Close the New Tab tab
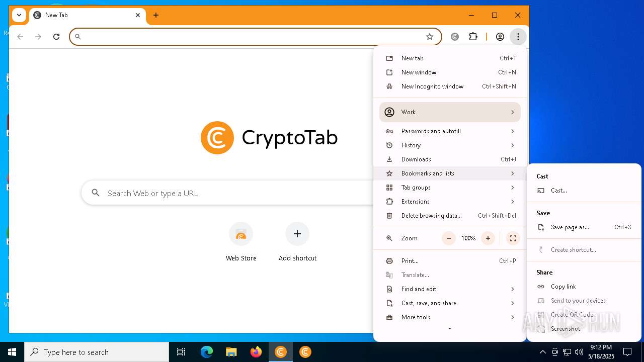This screenshot has height=362, width=644. [138, 15]
